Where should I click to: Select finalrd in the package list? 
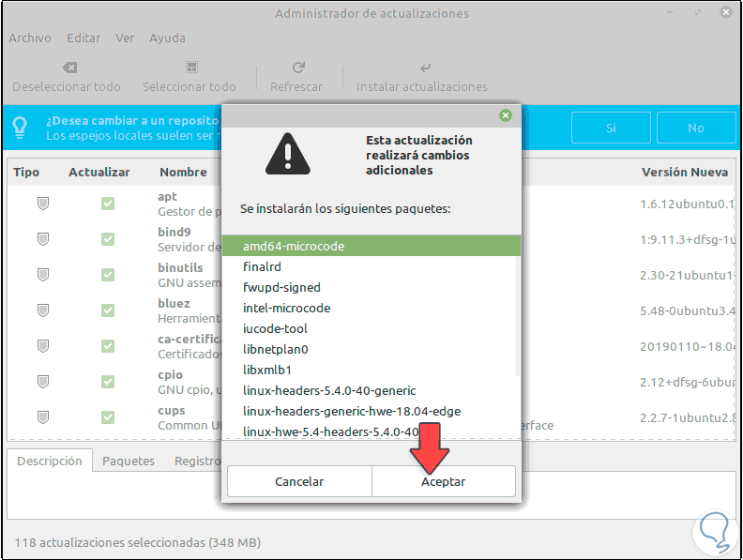tap(371, 266)
